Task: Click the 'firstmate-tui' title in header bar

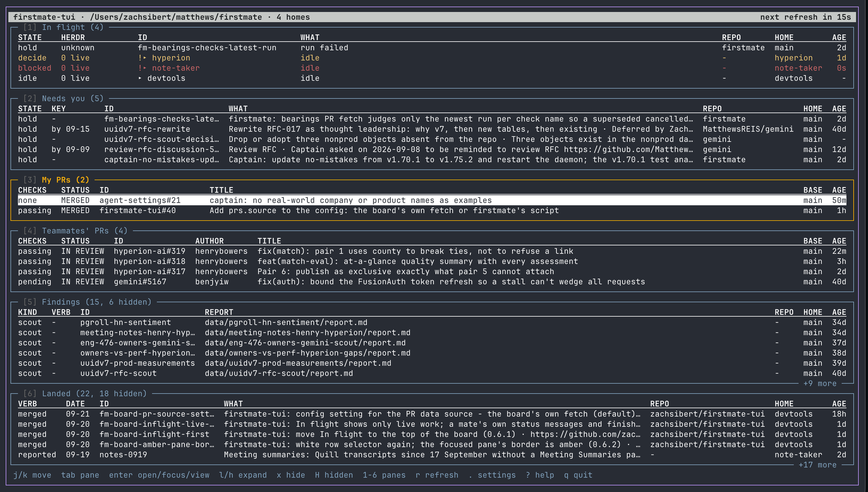Action: (44, 17)
